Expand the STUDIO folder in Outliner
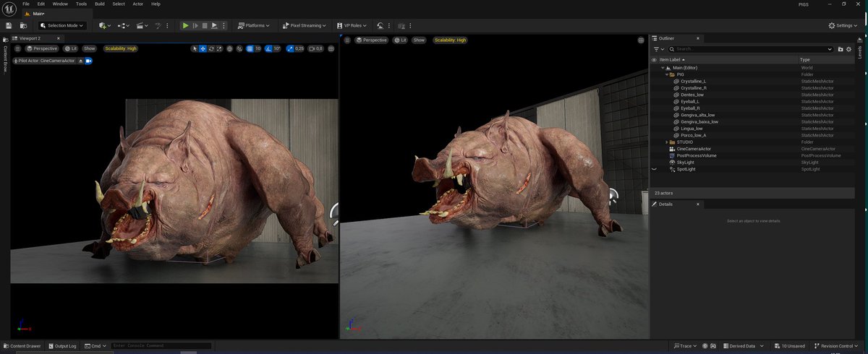 click(666, 142)
